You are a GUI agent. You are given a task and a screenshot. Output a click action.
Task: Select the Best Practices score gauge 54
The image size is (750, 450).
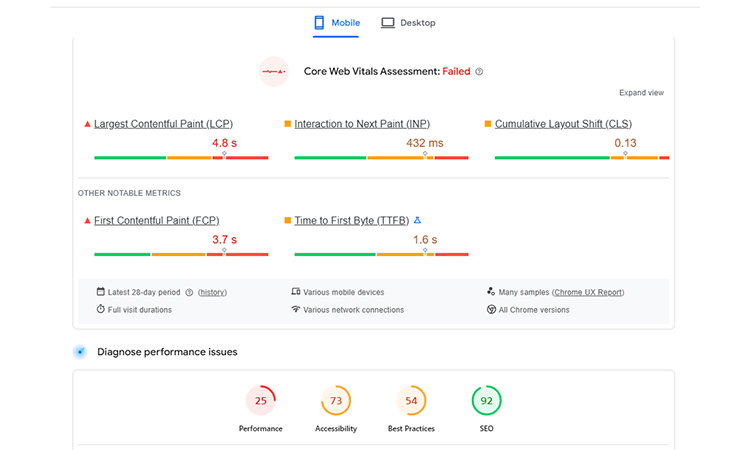tap(411, 401)
